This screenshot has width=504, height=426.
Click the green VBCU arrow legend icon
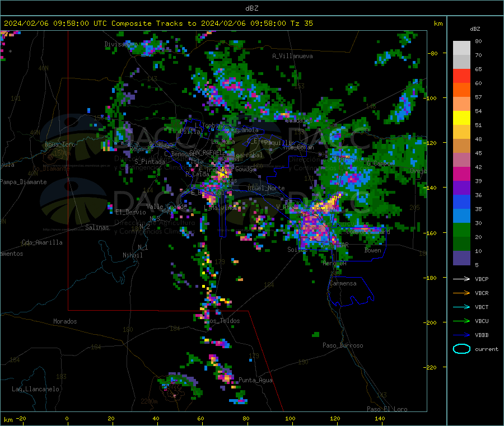(461, 321)
